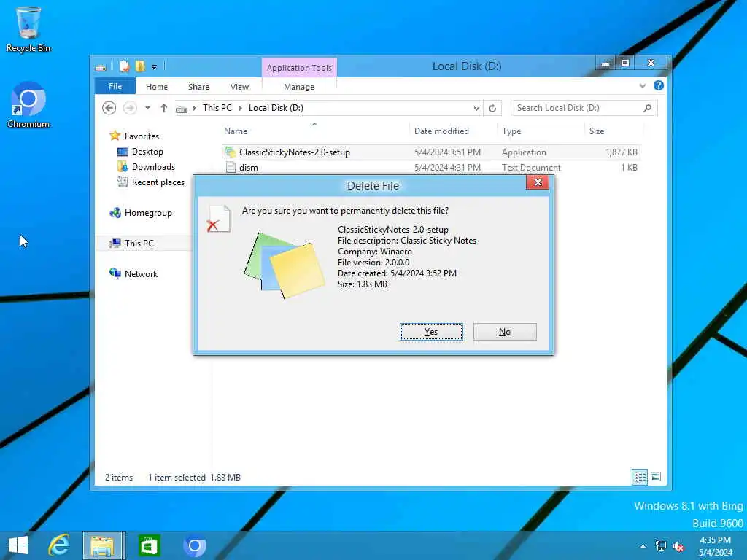747x560 pixels.
Task: Click the search magnifier icon
Action: click(x=647, y=108)
